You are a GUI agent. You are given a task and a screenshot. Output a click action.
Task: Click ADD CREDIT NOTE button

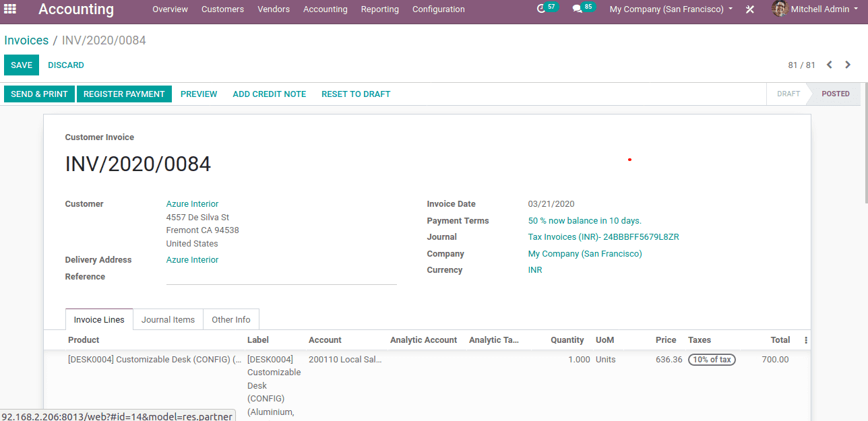pos(270,94)
